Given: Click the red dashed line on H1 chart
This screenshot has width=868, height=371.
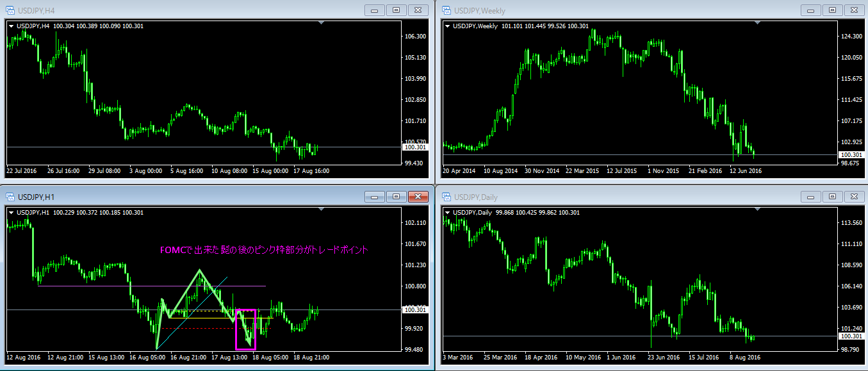Looking at the screenshot, I should [192, 328].
